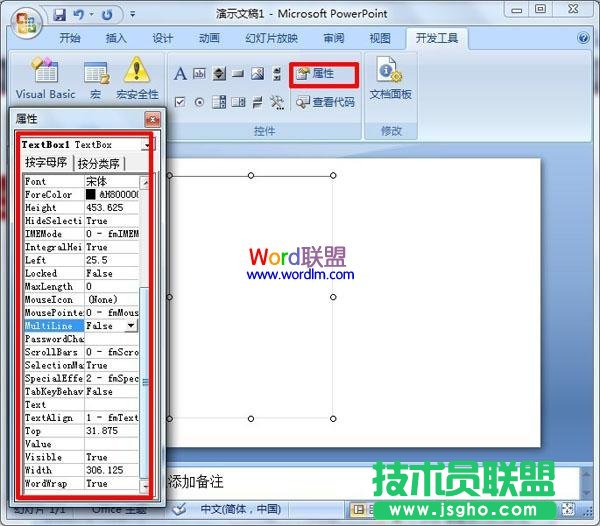
Task: Insert an Option Button control
Action: click(x=200, y=101)
